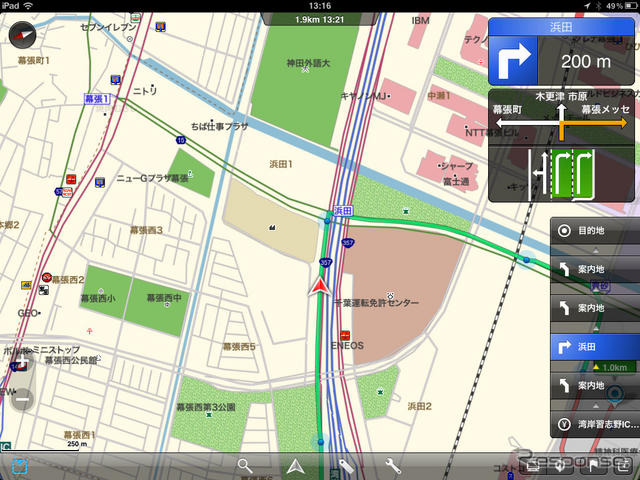The width and height of the screenshot is (640, 480).
Task: Tap the 富士通 building label
Action: (456, 181)
